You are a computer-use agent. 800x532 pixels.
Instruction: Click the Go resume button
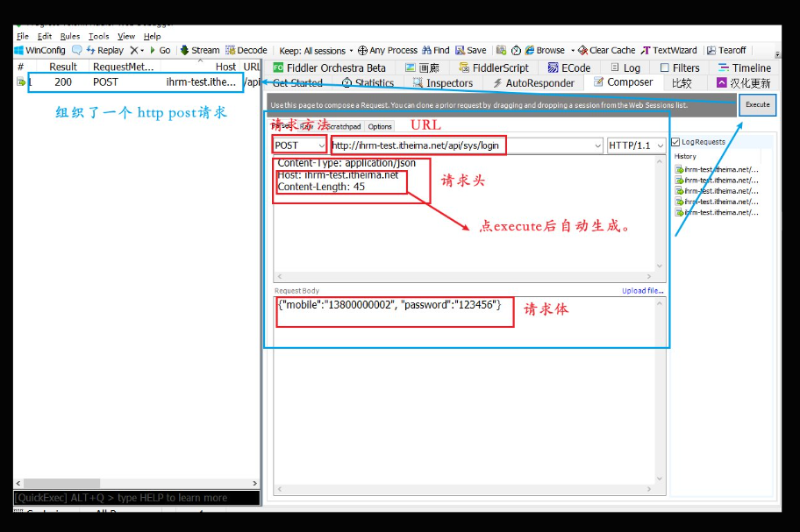160,51
